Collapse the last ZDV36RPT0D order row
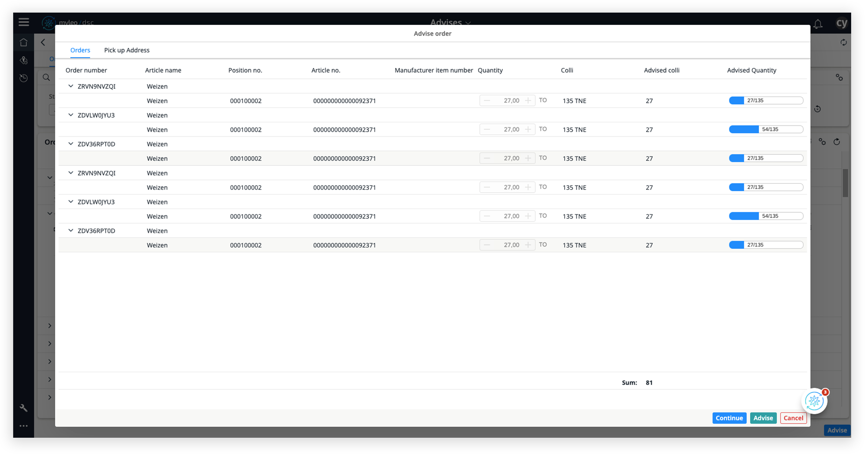The image size is (868, 456). point(71,231)
